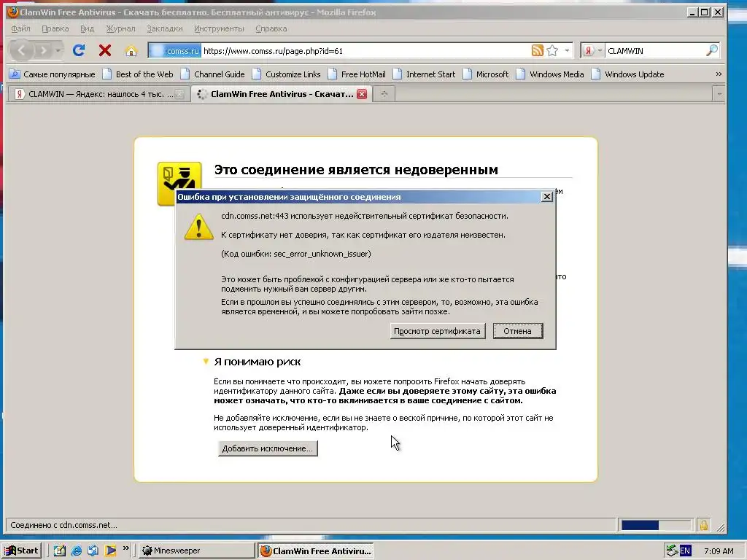Image resolution: width=747 pixels, height=560 pixels.
Task: Open the address bar history dropdown
Action: pyautogui.click(x=567, y=50)
